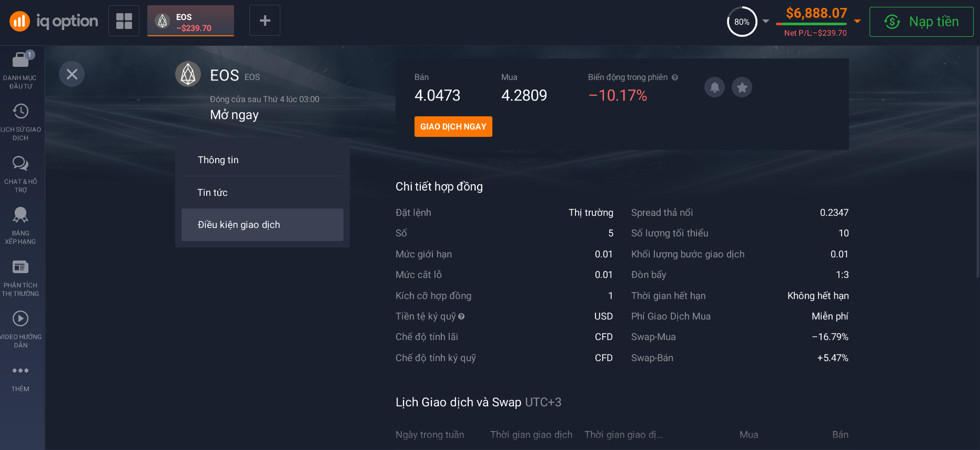The width and height of the screenshot is (980, 450).
Task: Open trading history clock icon
Action: coord(21,111)
